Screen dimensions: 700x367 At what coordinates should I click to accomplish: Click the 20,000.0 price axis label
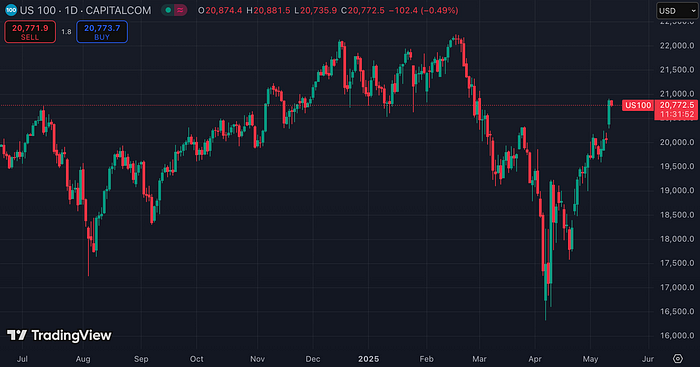pyautogui.click(x=677, y=142)
